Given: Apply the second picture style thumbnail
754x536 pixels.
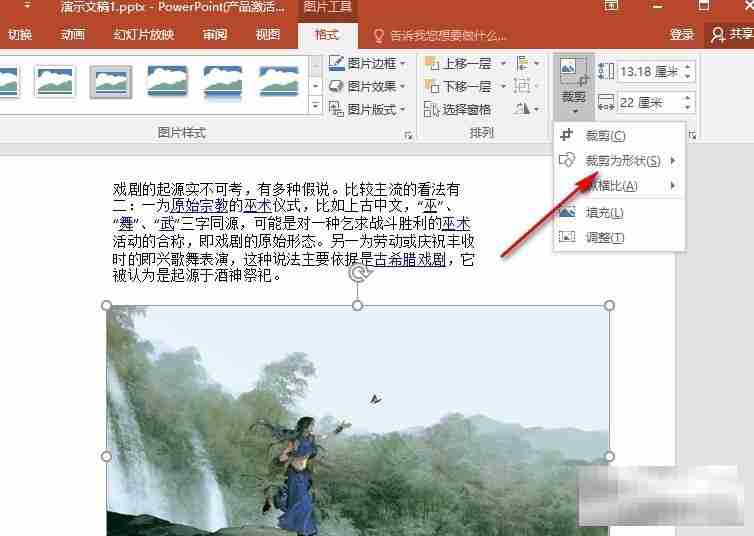Looking at the screenshot, I should click(55, 82).
